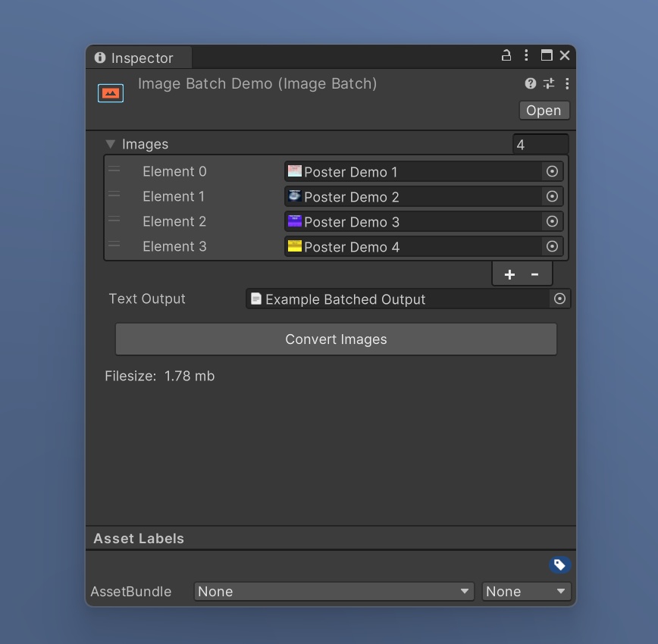Grab the Element 0 drag handle
This screenshot has height=644, width=658.
click(x=114, y=170)
